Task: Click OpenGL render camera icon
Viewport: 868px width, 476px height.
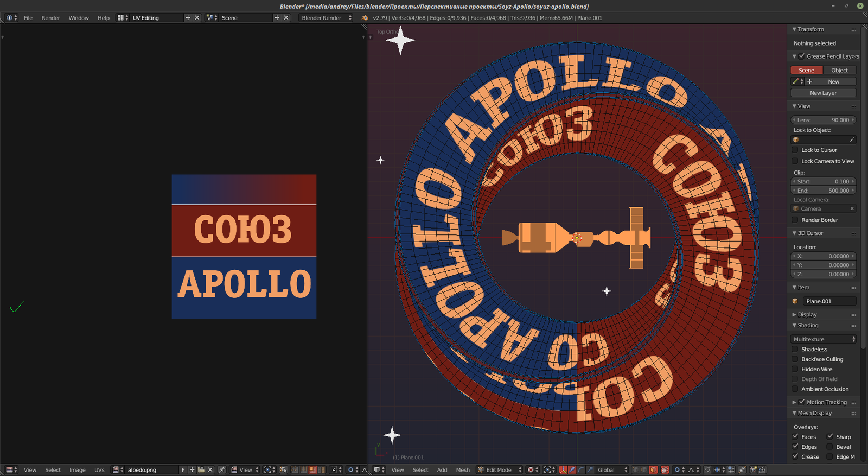Action: pyautogui.click(x=753, y=470)
